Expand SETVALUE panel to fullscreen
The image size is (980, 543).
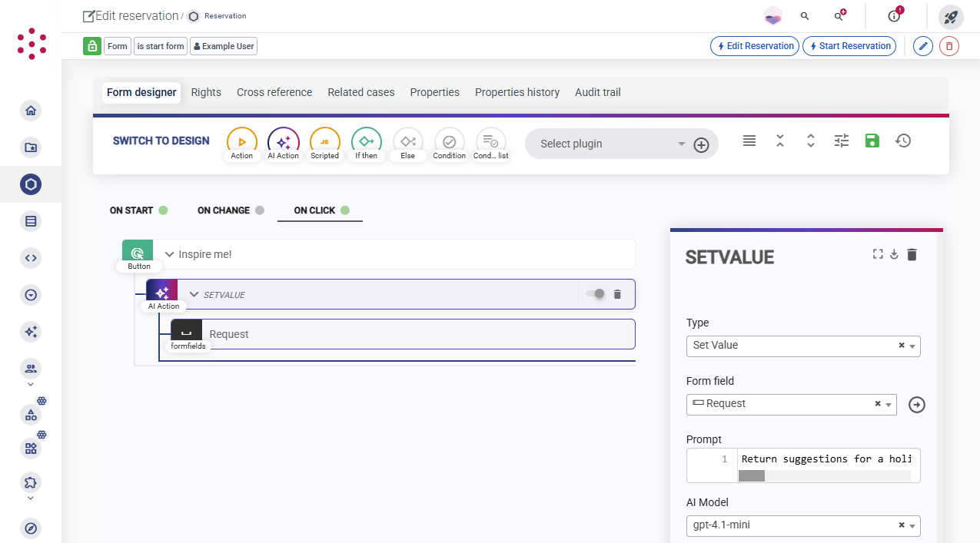tap(878, 254)
